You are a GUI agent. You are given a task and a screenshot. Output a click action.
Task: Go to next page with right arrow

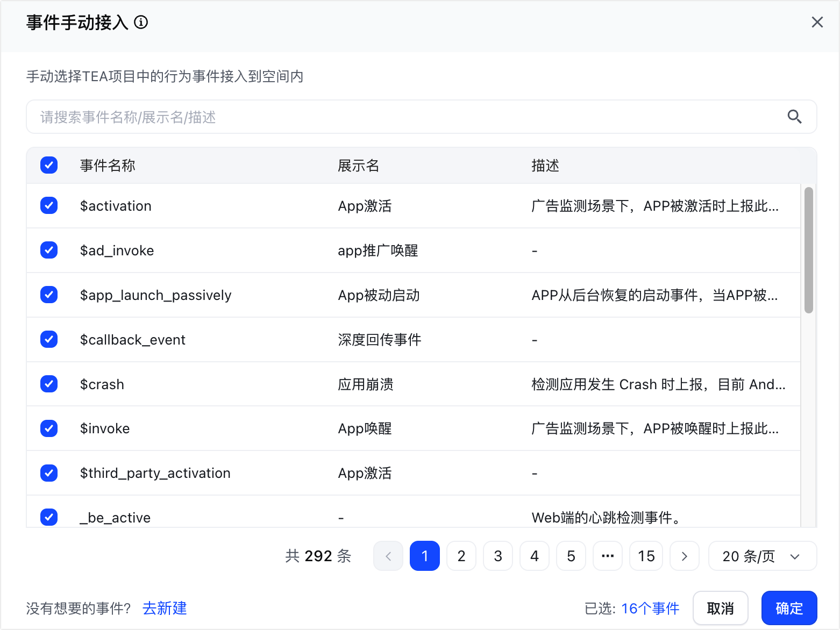(x=685, y=556)
